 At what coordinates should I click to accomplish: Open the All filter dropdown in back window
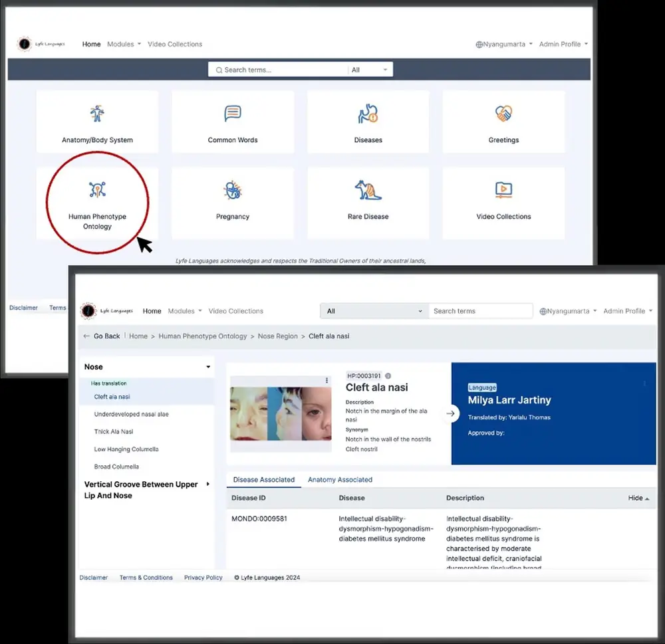(369, 70)
